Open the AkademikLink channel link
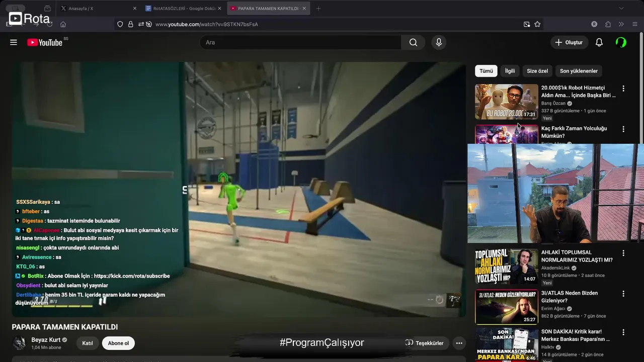The height and width of the screenshot is (362, 644). [x=555, y=268]
